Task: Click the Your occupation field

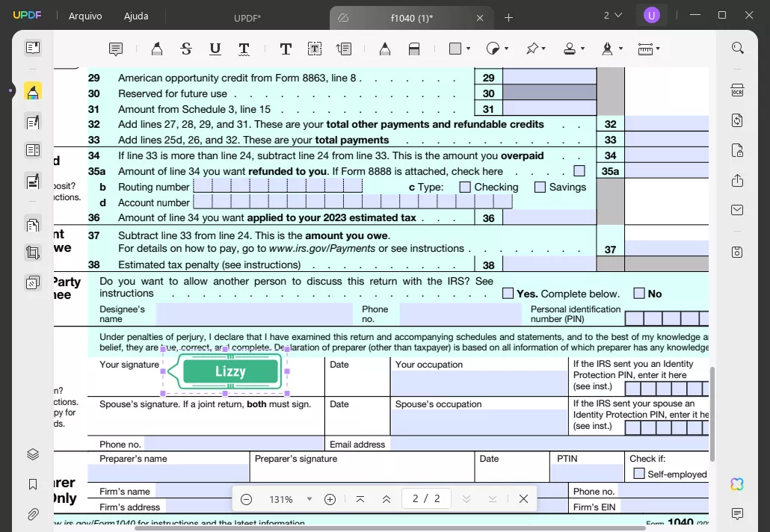Action: coord(479,383)
